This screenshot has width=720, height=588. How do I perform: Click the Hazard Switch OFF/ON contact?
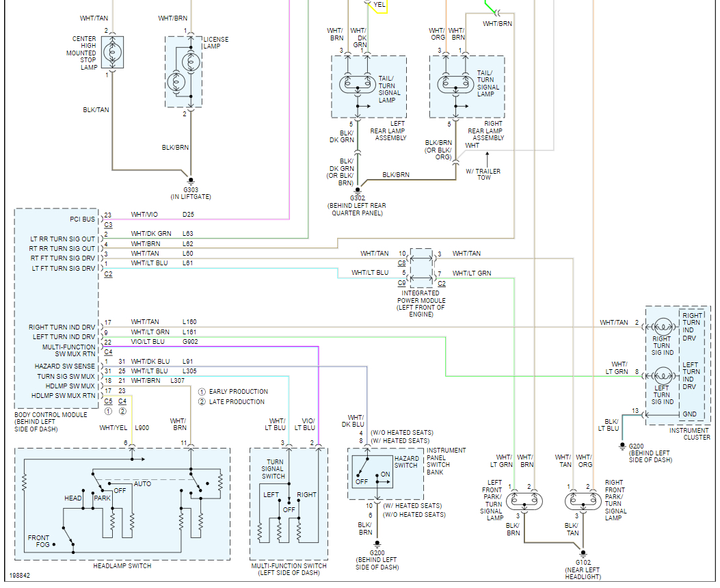[373, 471]
